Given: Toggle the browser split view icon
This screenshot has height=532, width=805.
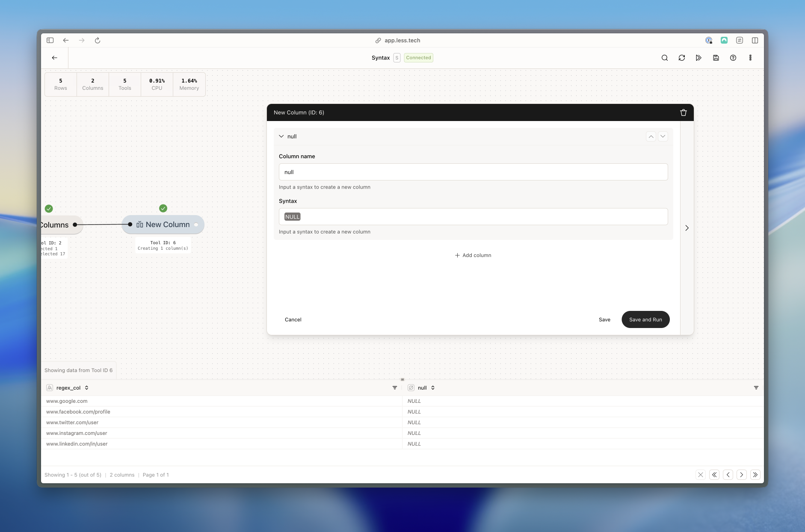Looking at the screenshot, I should [755, 40].
